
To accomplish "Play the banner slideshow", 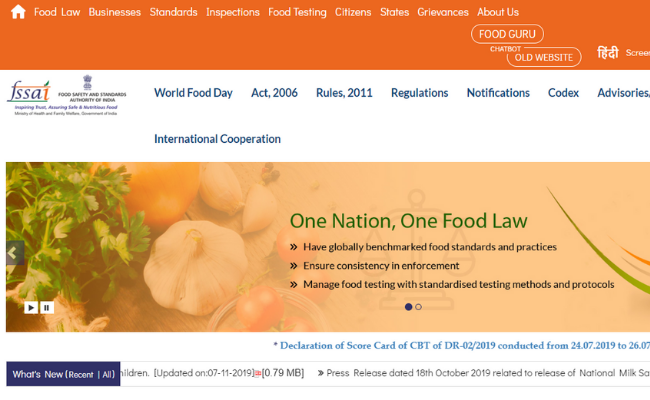I will 31,308.
